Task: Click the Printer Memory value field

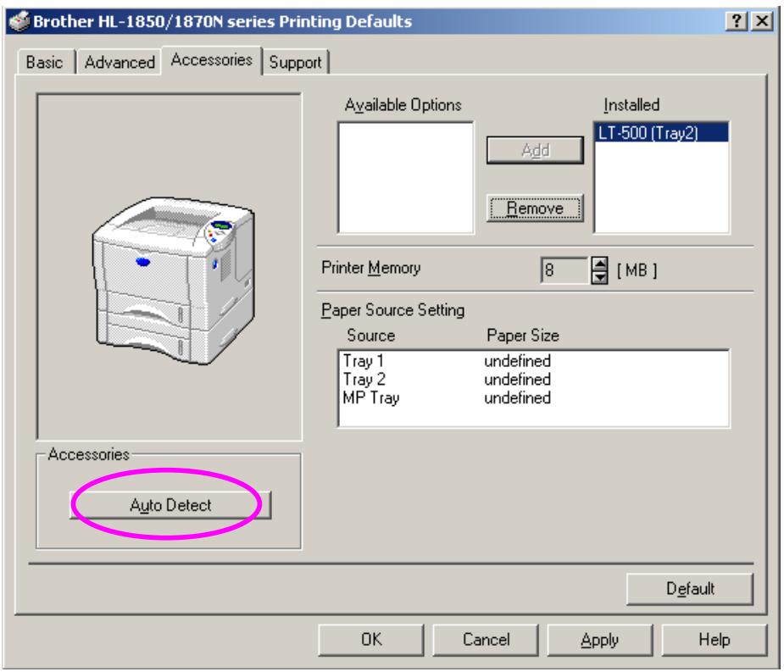Action: pyautogui.click(x=564, y=270)
